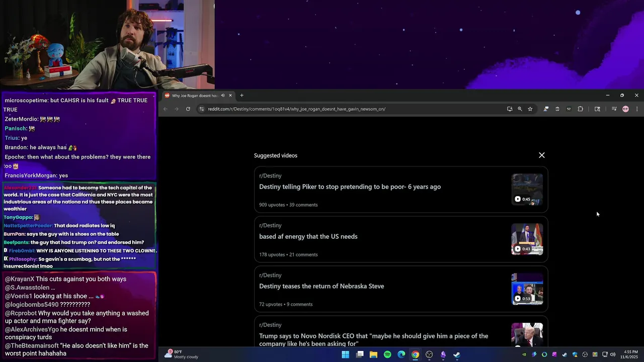Open the trash can extension icon
This screenshot has height=362, width=644.
tap(557, 109)
